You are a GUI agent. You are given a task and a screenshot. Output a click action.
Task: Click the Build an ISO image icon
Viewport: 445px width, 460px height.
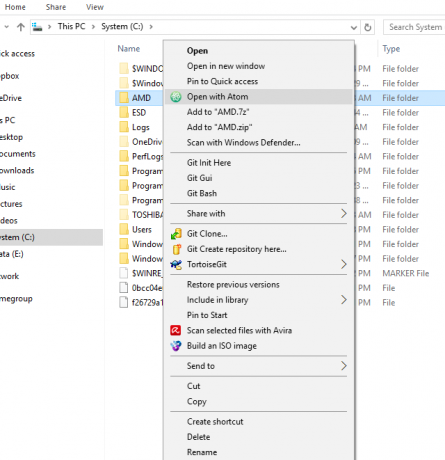pyautogui.click(x=176, y=346)
